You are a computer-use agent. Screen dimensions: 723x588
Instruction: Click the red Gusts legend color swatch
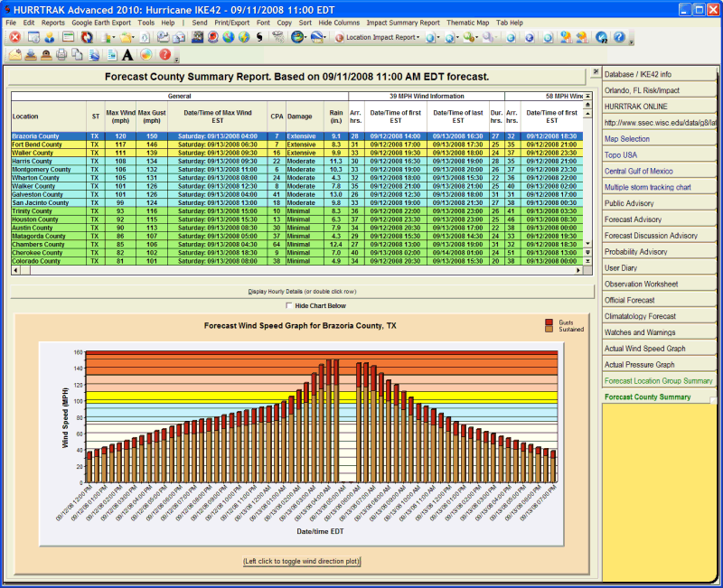pos(548,322)
